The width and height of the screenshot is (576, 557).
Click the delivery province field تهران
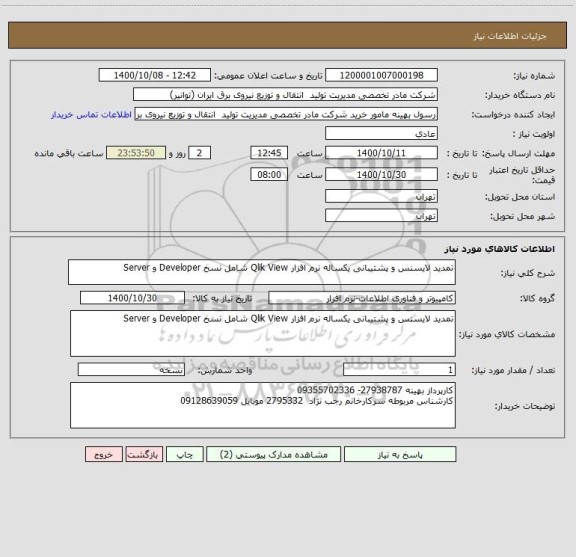tap(381, 197)
